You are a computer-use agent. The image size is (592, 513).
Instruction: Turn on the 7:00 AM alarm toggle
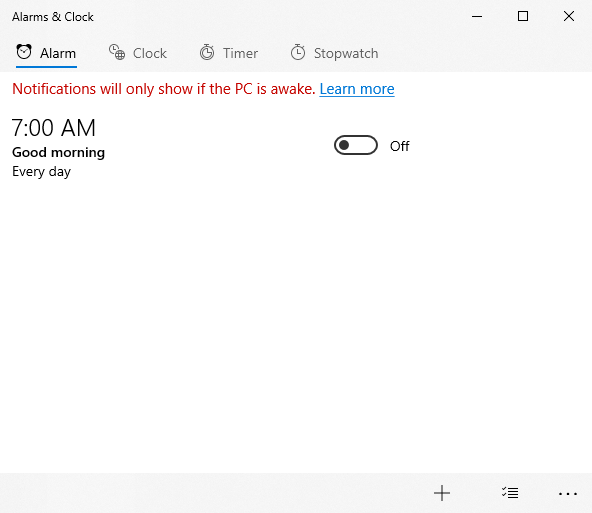coord(356,145)
